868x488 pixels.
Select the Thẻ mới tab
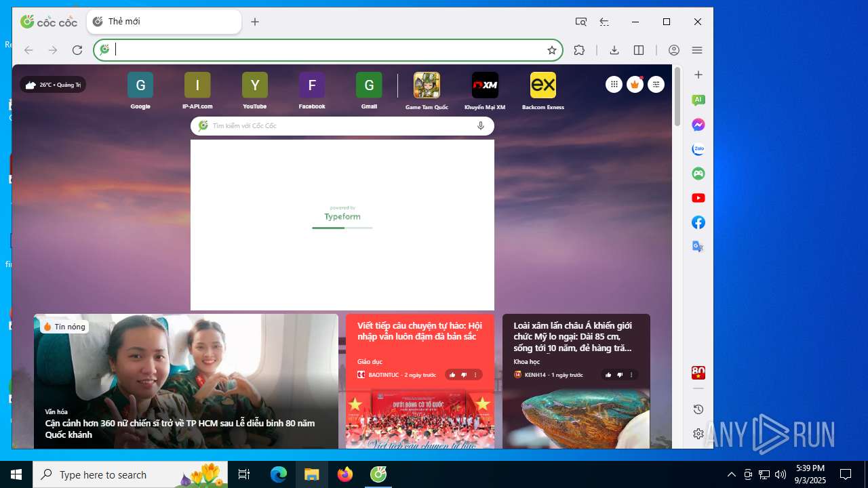click(164, 22)
